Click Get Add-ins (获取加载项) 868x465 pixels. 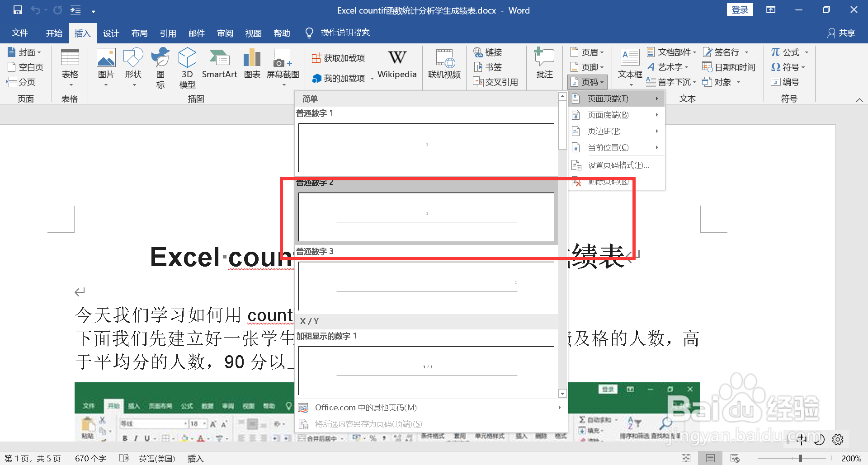[x=338, y=58]
